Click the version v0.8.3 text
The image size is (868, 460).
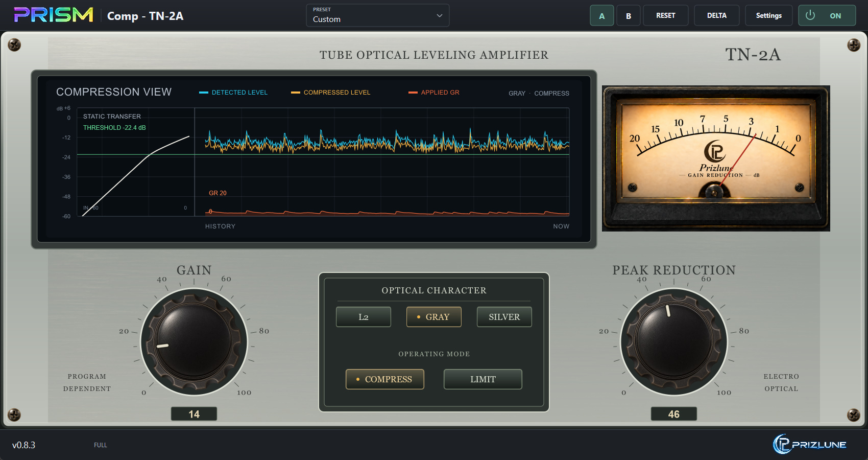pos(24,445)
